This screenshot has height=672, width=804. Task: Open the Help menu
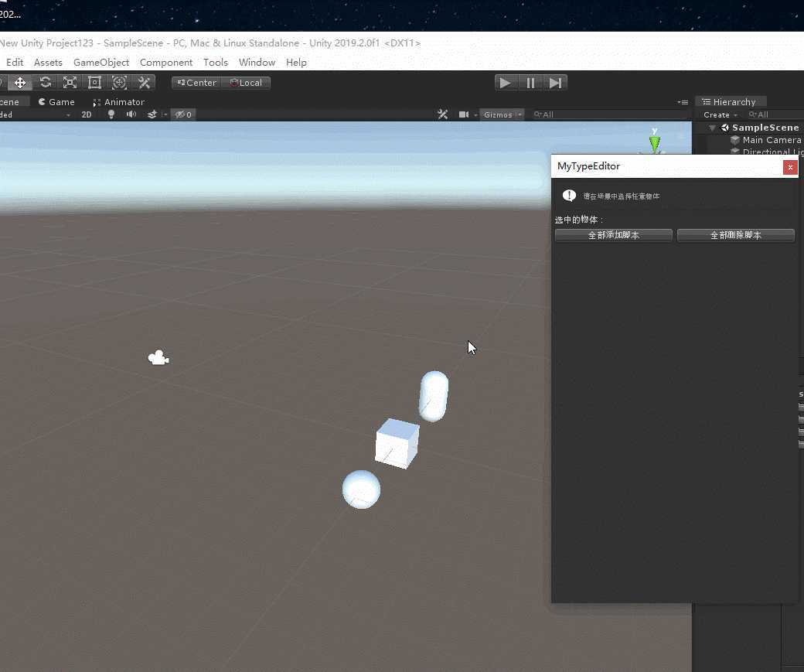(x=296, y=62)
